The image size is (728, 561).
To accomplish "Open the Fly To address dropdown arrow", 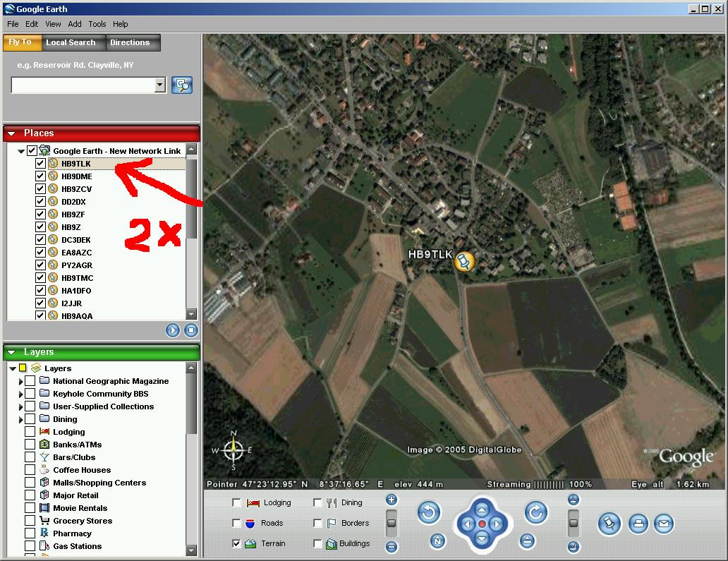I will click(159, 85).
